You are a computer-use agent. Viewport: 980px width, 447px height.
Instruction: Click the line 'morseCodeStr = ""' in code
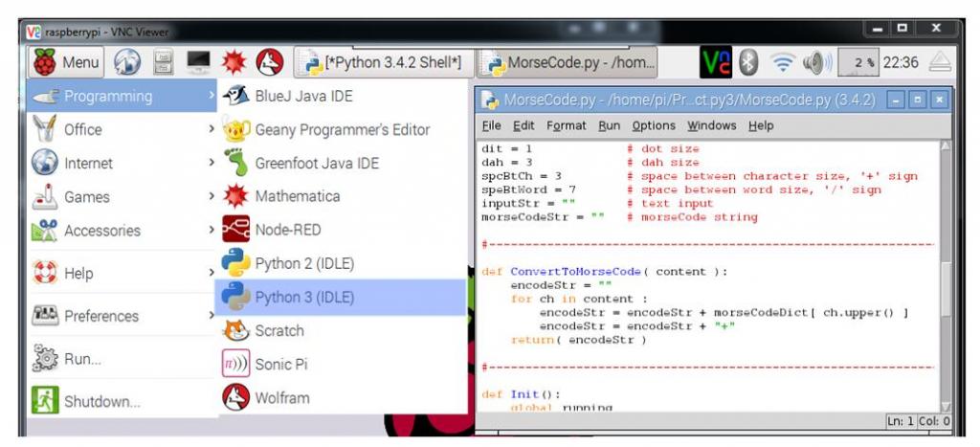pos(544,217)
